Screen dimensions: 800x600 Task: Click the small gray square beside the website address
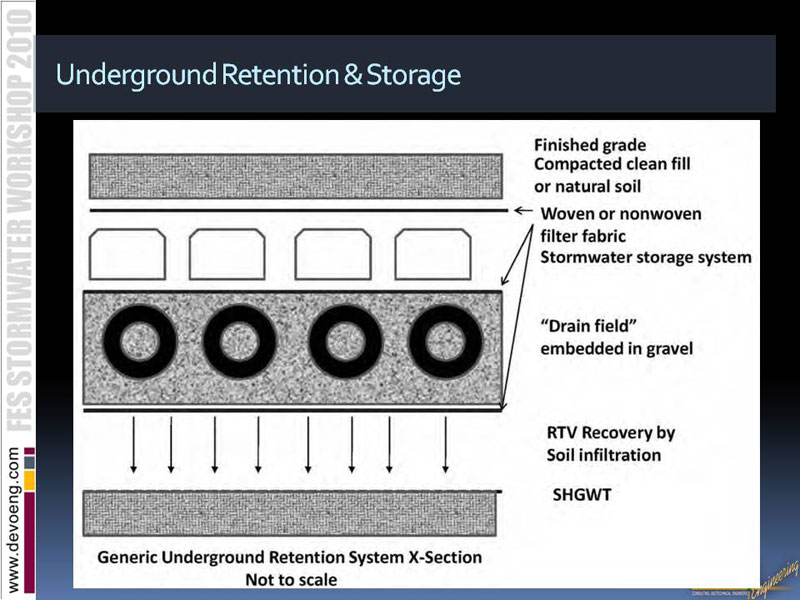coord(29,462)
